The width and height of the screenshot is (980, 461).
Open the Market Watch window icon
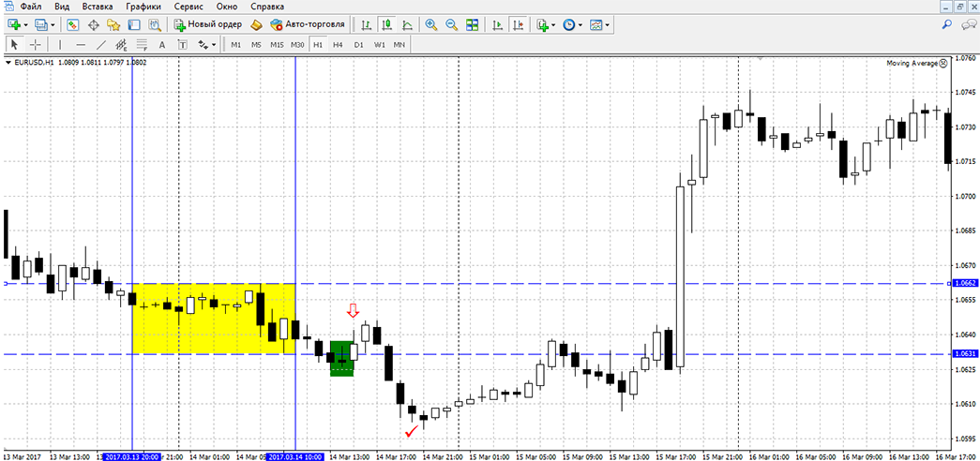(72, 25)
